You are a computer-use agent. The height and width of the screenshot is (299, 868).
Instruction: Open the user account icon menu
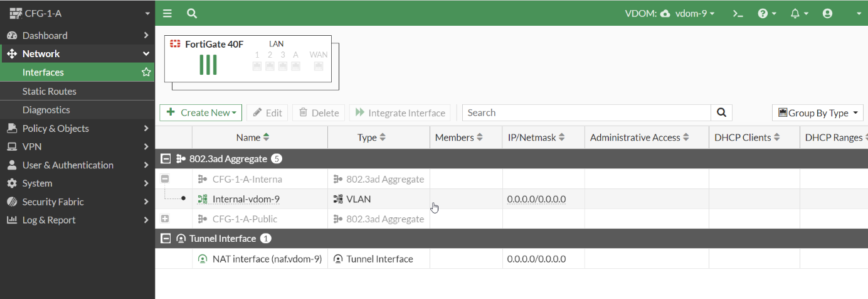point(827,13)
